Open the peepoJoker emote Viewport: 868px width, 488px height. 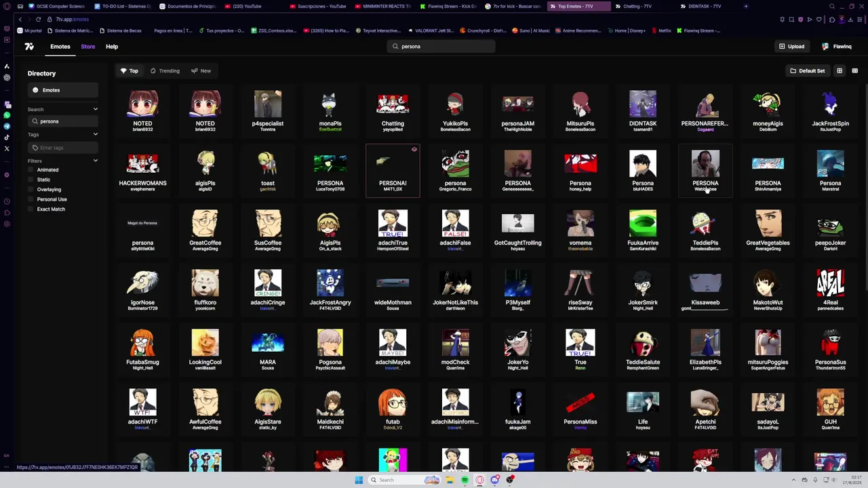(x=830, y=230)
